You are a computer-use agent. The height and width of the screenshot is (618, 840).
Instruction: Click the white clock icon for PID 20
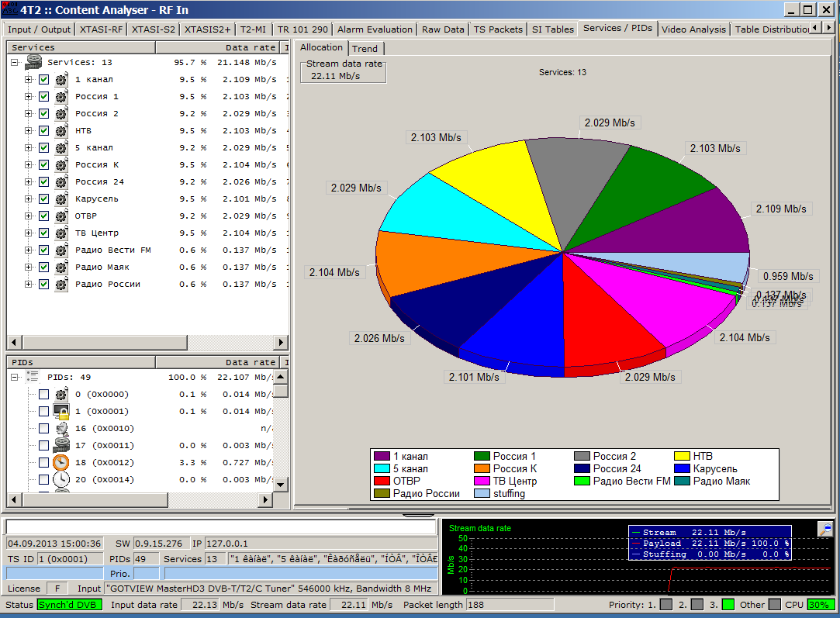tap(61, 480)
